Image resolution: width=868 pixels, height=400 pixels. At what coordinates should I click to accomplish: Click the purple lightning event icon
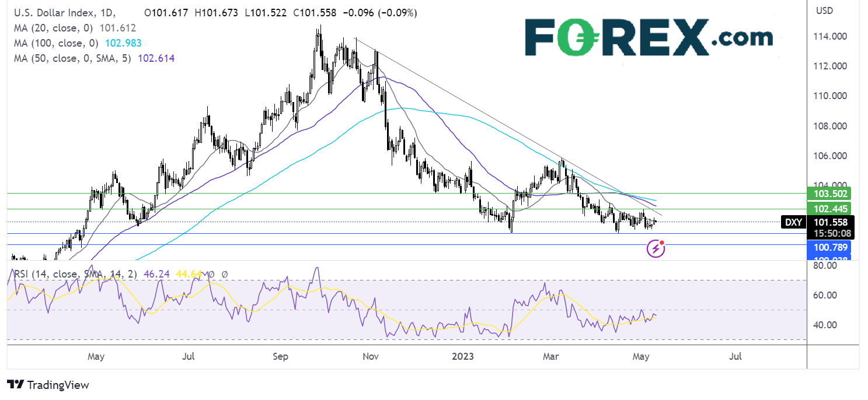[656, 249]
